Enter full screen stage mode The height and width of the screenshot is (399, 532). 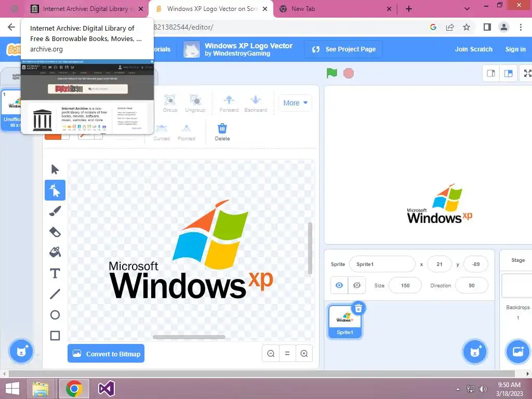coord(527,73)
